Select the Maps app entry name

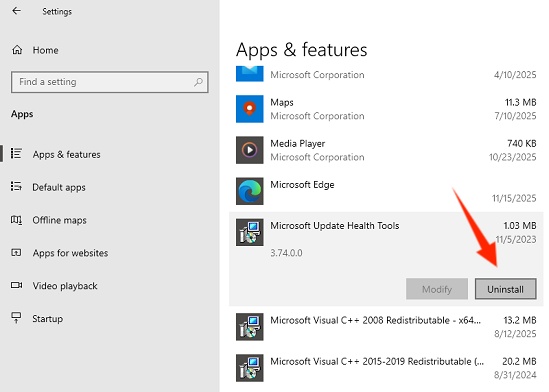coord(282,103)
